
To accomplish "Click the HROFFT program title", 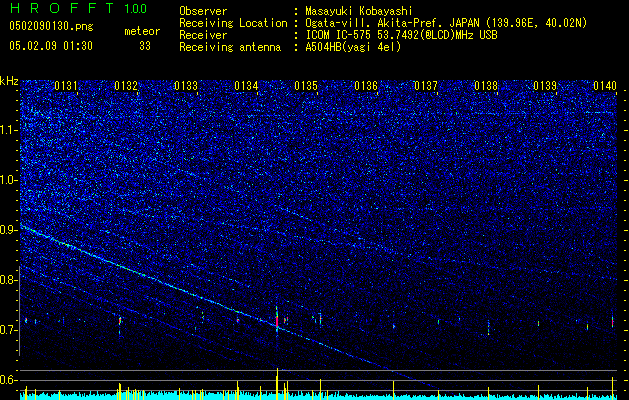I will (62, 8).
